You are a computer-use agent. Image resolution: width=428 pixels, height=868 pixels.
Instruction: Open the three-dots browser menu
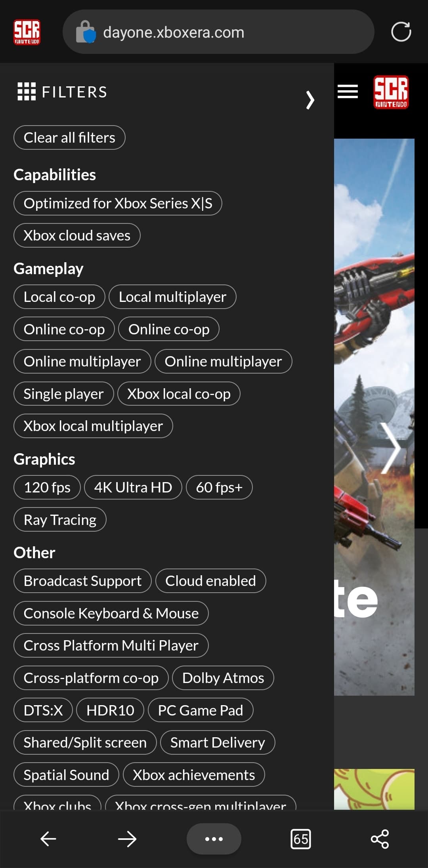pos(214,838)
